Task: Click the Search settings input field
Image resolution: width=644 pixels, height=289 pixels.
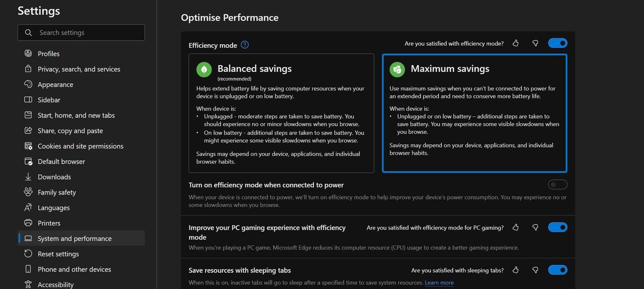Action: pyautogui.click(x=81, y=33)
